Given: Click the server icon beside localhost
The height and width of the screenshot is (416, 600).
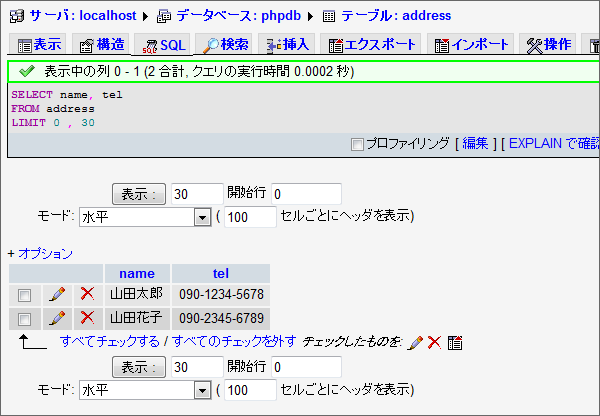Looking at the screenshot, I should [x=17, y=16].
